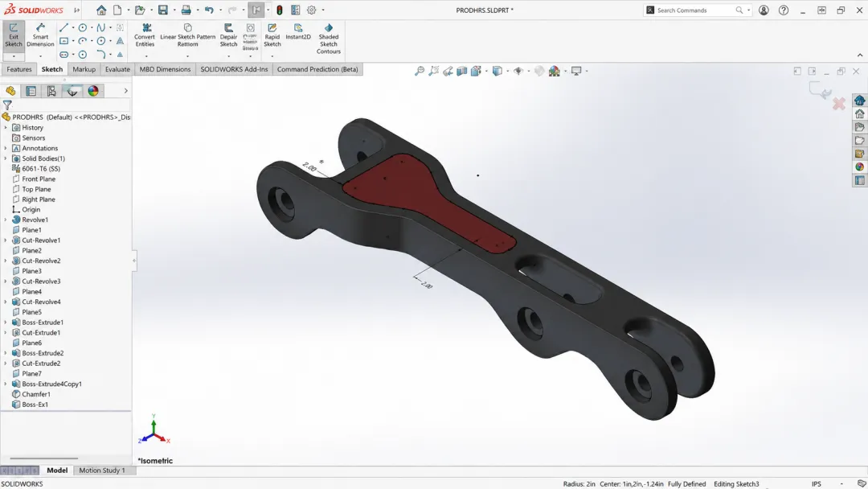Click Zoom to Fit in view toolbar

[420, 71]
